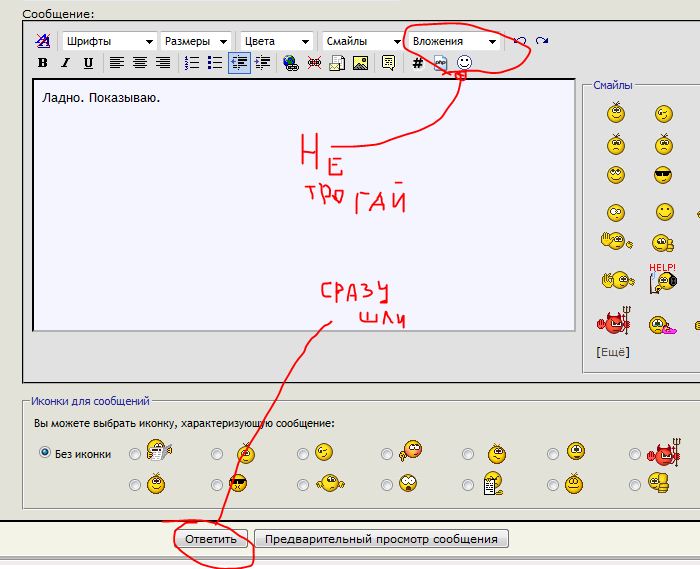Select the 'Без иконки' radio button
Screen dimensions: 700x569
click(45, 453)
